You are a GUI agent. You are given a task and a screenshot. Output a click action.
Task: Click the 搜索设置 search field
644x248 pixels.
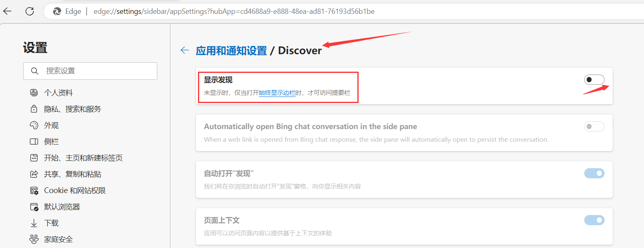90,71
